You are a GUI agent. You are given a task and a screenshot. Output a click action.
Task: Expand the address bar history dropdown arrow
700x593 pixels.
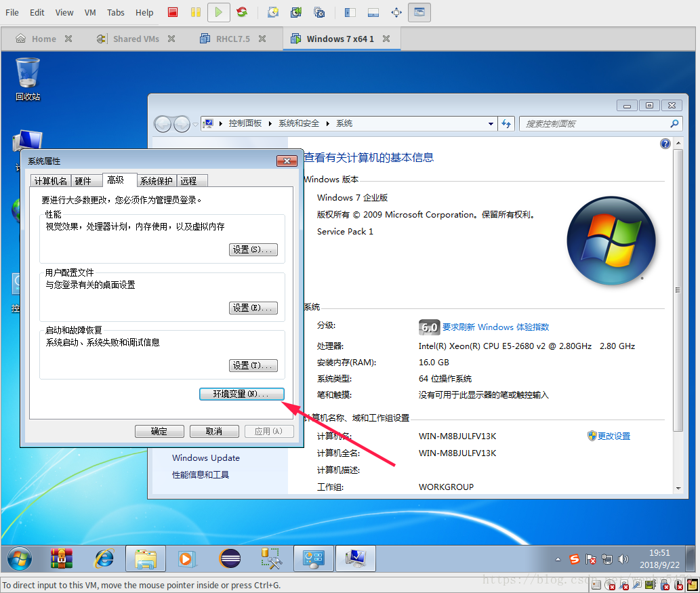[491, 124]
